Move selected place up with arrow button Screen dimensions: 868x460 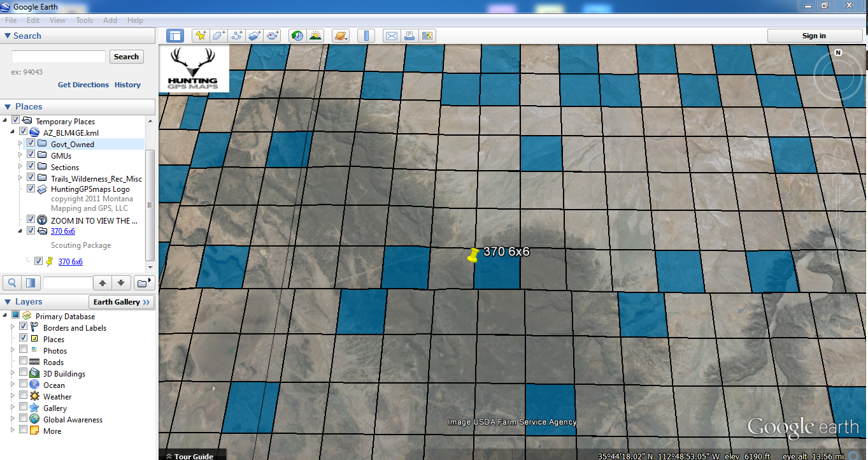(x=102, y=282)
